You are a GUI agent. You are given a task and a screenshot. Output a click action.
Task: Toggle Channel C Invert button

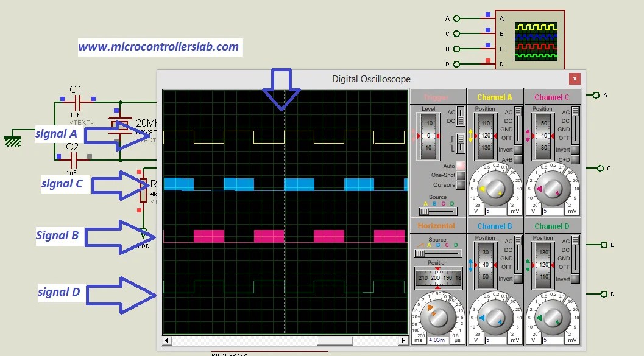click(x=575, y=150)
